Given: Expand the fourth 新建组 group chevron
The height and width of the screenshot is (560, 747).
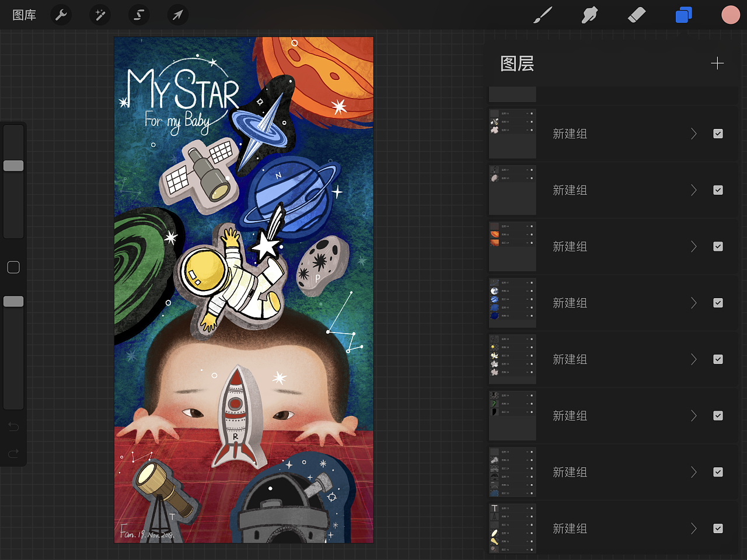Looking at the screenshot, I should pos(693,303).
